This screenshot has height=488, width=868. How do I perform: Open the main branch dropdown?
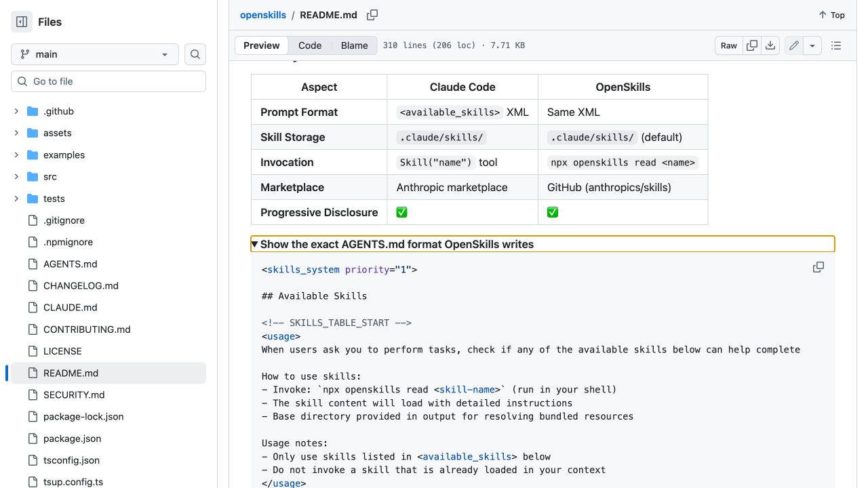point(95,54)
